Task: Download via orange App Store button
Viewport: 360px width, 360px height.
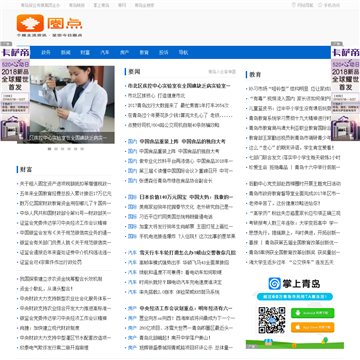Action: click(x=313, y=327)
